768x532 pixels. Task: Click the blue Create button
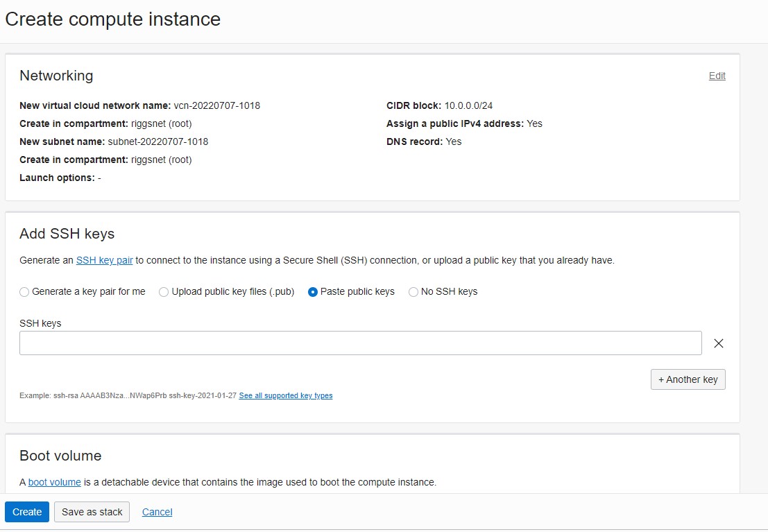click(x=27, y=512)
